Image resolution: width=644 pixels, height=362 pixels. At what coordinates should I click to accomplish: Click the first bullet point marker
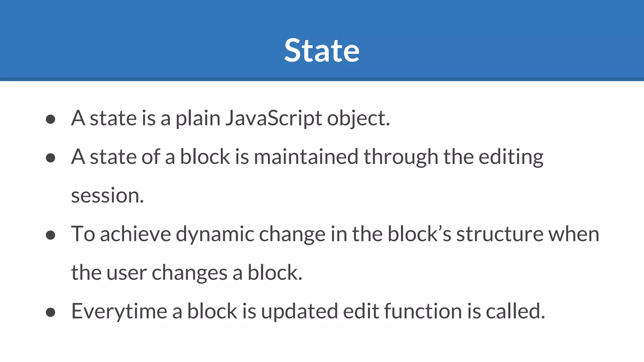coord(50,119)
